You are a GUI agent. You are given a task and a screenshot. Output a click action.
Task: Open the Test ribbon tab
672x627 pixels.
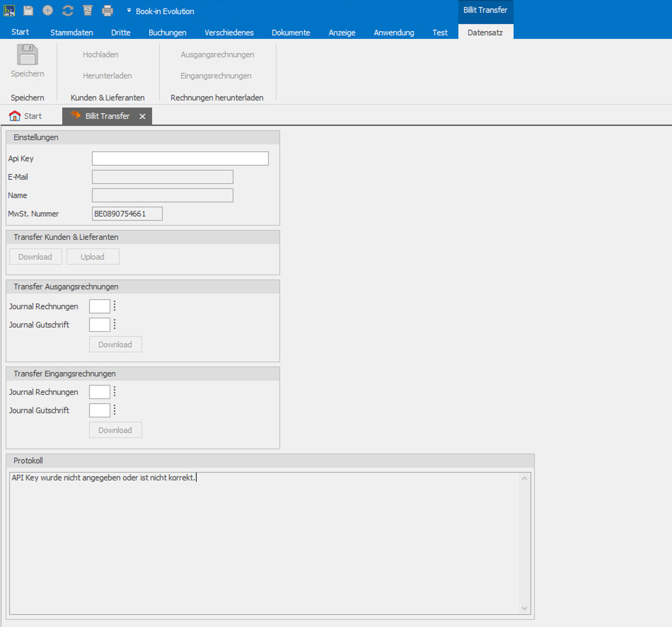pyautogui.click(x=440, y=32)
